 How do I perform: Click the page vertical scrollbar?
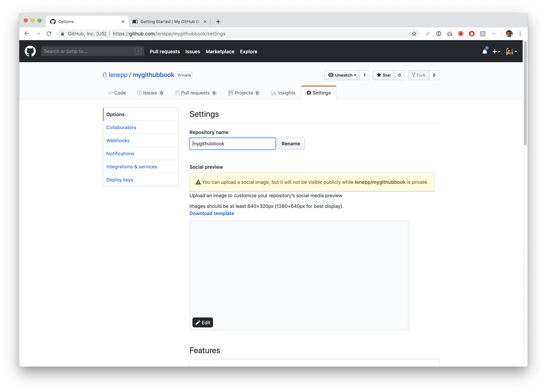(525, 93)
